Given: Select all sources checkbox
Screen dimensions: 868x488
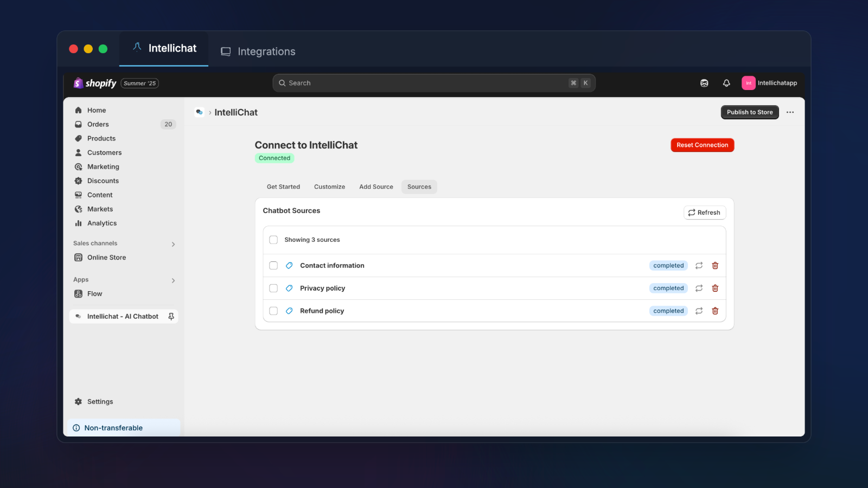Looking at the screenshot, I should pos(273,240).
